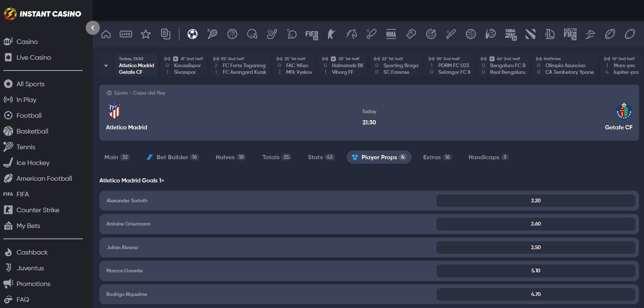The height and width of the screenshot is (308, 644).
Task: Collapse the sidebar with the arrow button
Action: [93, 28]
